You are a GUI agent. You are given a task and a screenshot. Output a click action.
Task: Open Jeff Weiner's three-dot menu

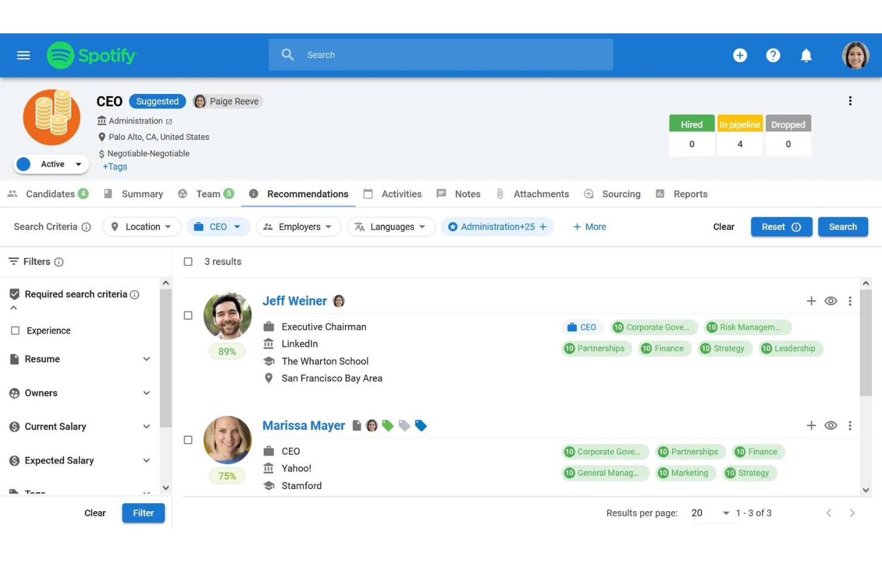(850, 301)
